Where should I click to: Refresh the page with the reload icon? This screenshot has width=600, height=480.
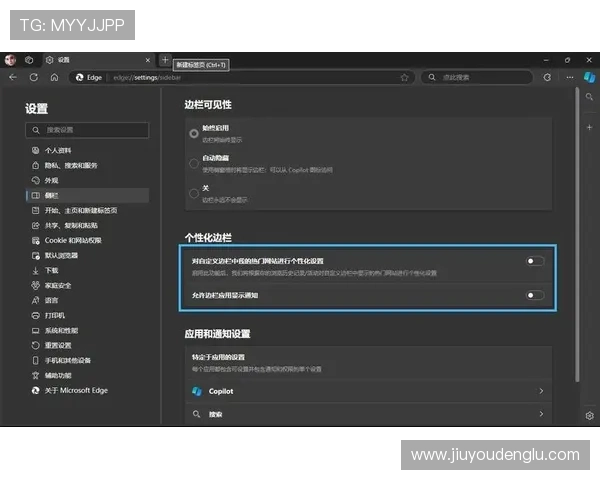[34, 77]
